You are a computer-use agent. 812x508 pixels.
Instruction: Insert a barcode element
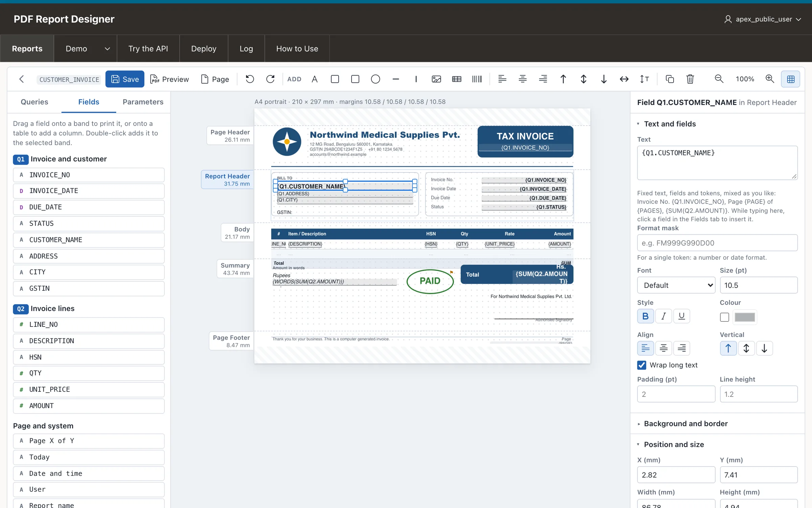477,79
